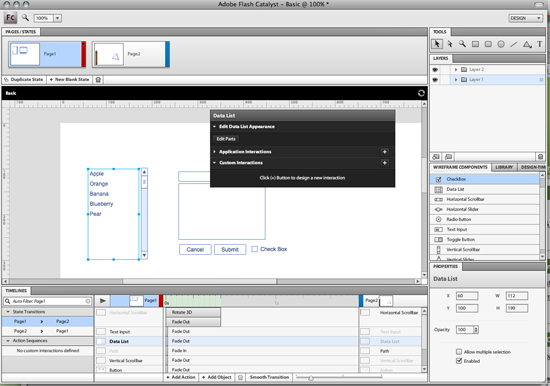
Task: Click the Edit Parts button
Action: [226, 139]
